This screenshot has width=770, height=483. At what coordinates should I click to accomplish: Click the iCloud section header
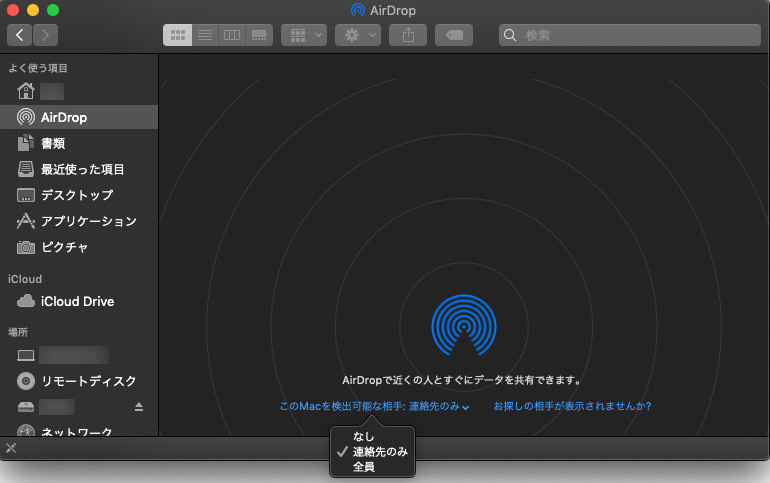[25, 279]
